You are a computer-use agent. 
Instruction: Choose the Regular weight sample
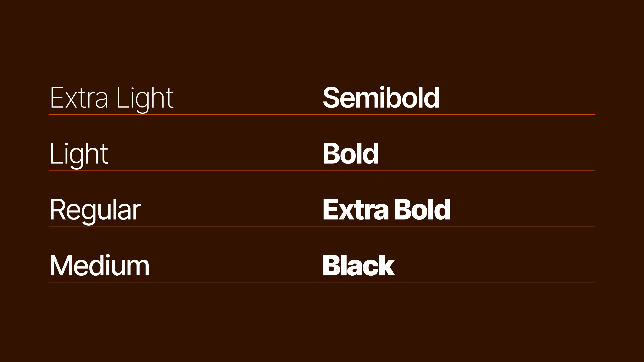coord(95,210)
